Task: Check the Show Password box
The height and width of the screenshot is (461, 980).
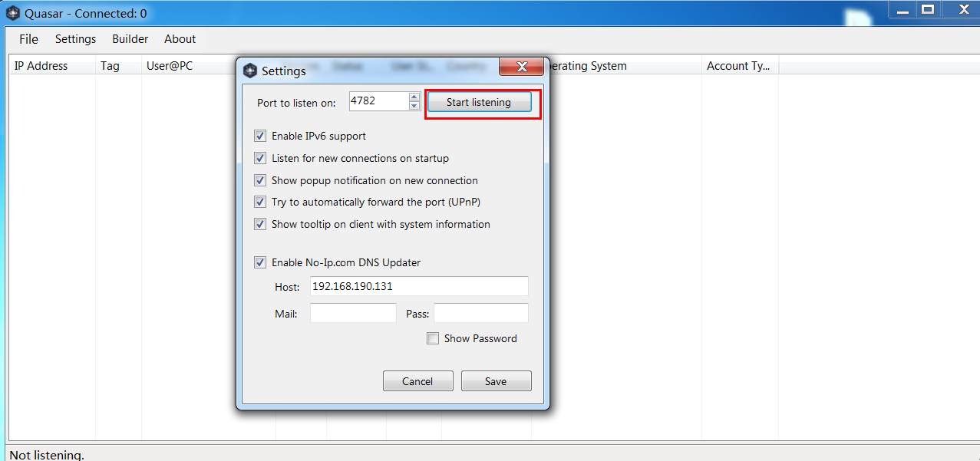Action: pyautogui.click(x=433, y=338)
